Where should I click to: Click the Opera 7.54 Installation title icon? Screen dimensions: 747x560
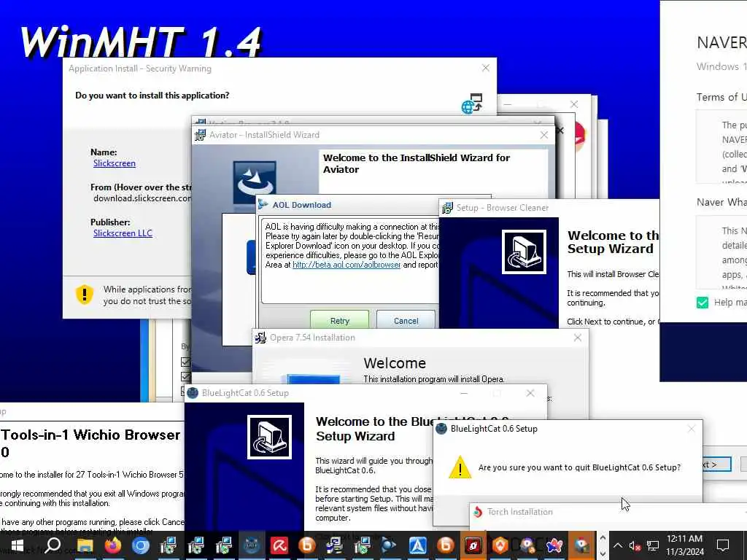pos(260,338)
